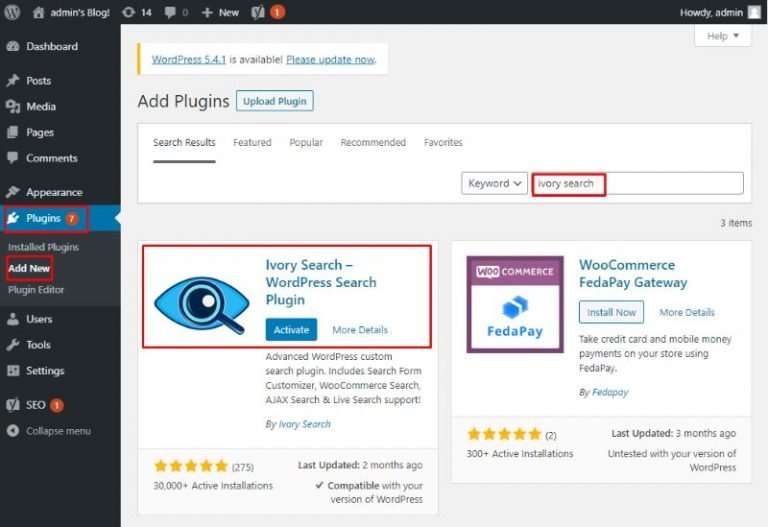Open More Details for FedaPay Gateway
The width and height of the screenshot is (768, 527).
[x=687, y=312]
